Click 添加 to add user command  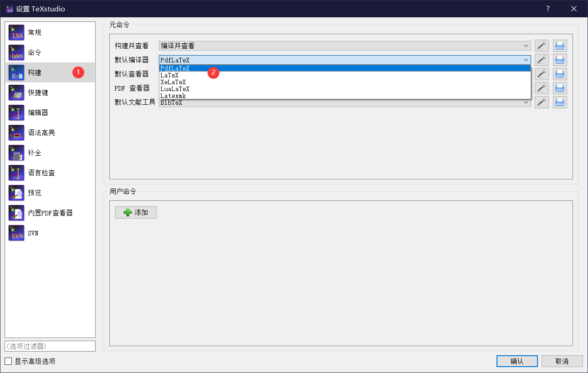click(136, 212)
